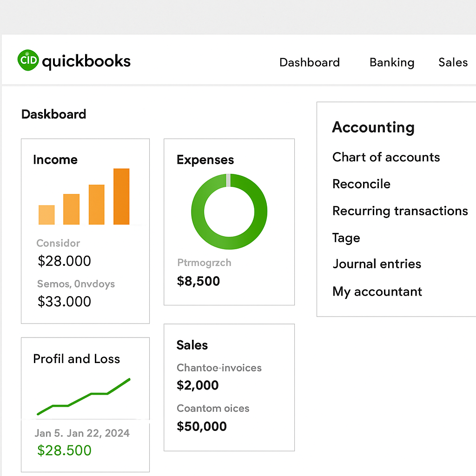Click the Chantoe-invoices label
The width and height of the screenshot is (476, 476).
[219, 368]
